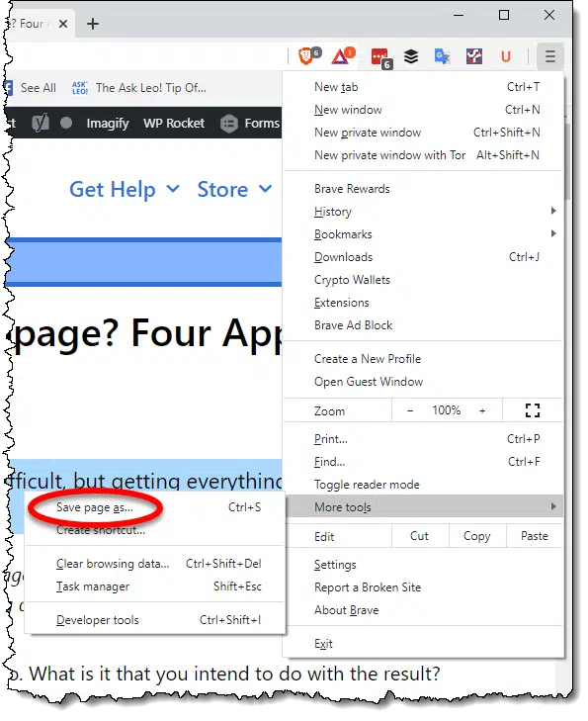Expand the More tools submenu arrow
Image resolution: width=588 pixels, height=721 pixels.
pos(553,506)
